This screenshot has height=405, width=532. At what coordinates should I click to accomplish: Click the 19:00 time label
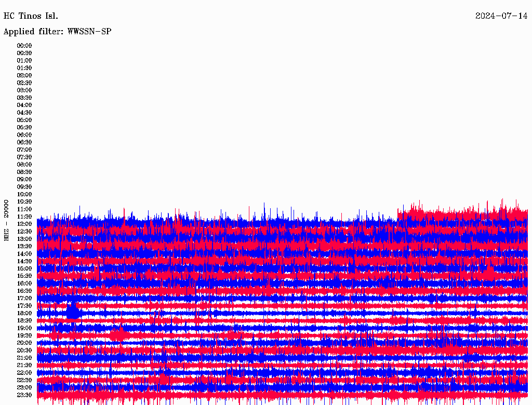point(24,328)
